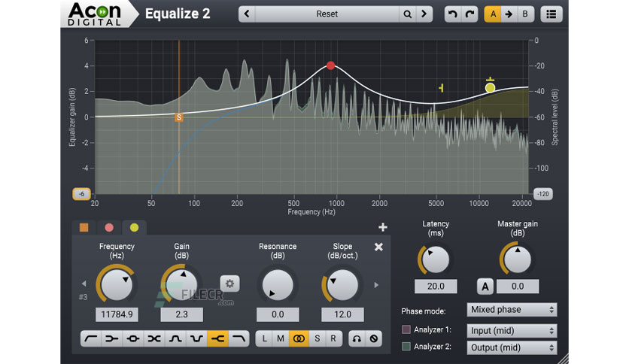The height and width of the screenshot is (364, 629).
Task: Click the Frequency knob
Action: [117, 284]
